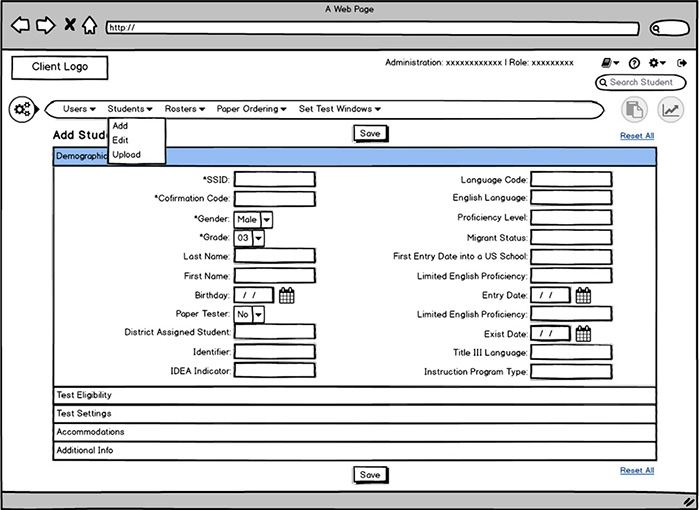Click the logout icon
The image size is (700, 510).
(x=682, y=63)
